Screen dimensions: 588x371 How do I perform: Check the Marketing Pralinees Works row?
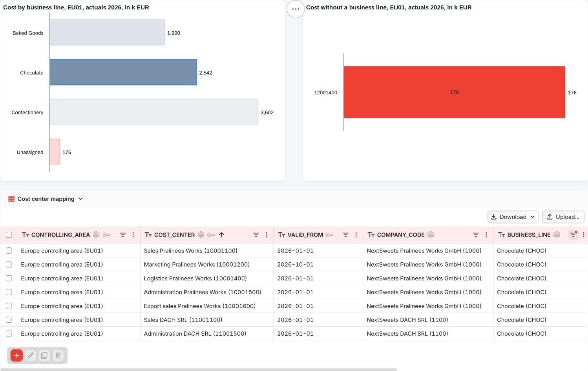[9, 264]
